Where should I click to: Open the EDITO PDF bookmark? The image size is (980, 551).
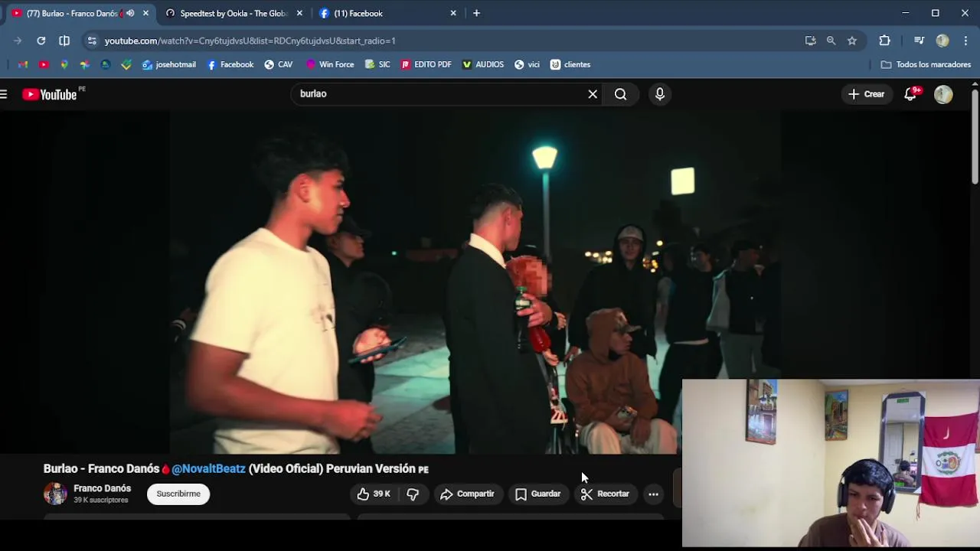[x=426, y=64]
